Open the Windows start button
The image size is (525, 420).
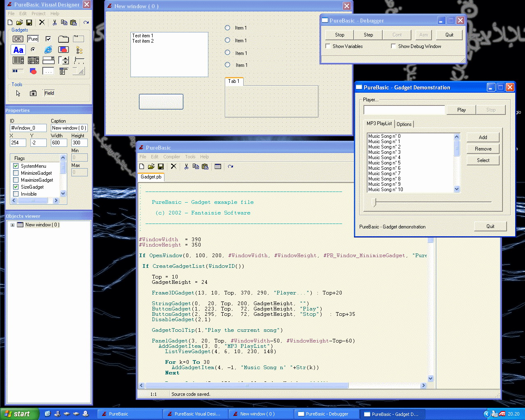coord(19,414)
